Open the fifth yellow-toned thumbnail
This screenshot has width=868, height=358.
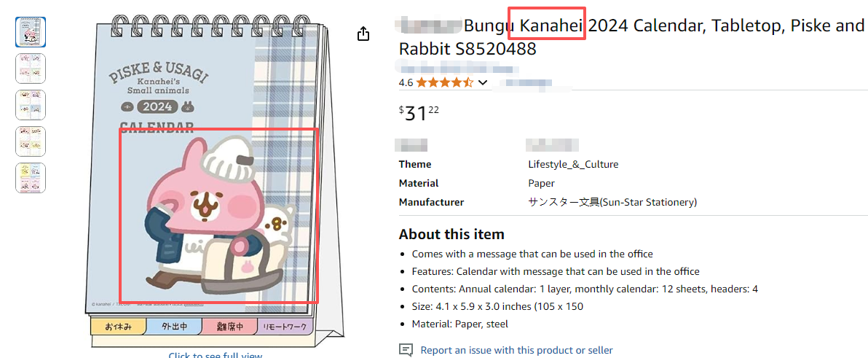point(31,178)
